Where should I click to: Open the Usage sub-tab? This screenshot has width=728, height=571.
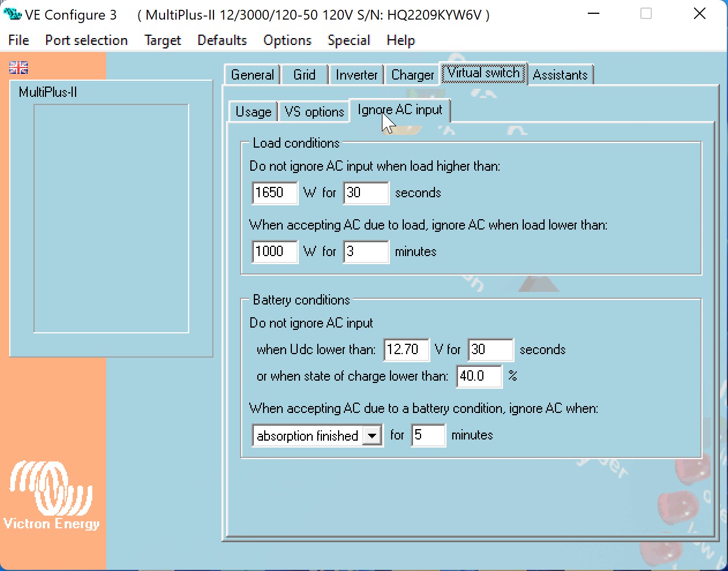click(x=254, y=112)
